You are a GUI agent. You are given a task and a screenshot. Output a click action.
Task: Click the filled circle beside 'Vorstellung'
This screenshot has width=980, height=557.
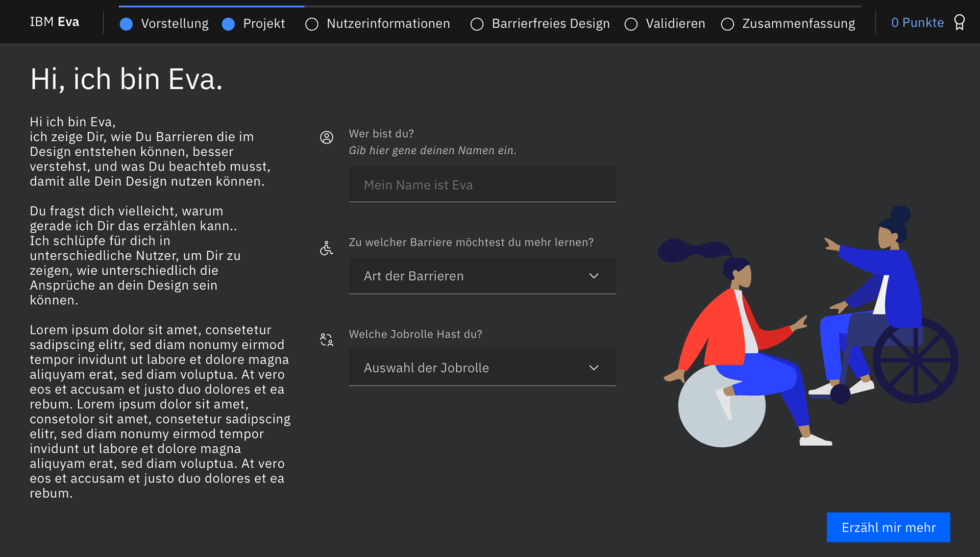click(x=126, y=23)
